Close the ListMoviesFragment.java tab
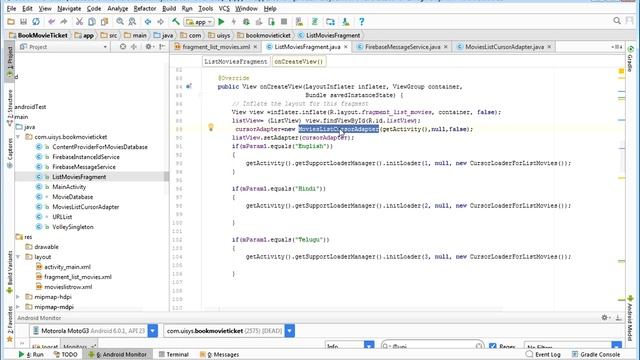The width and height of the screenshot is (640, 360). click(346, 47)
